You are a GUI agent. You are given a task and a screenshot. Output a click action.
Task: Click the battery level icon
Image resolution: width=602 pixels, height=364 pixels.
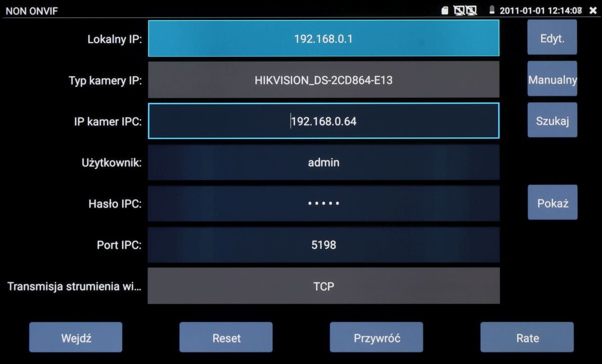pyautogui.click(x=493, y=10)
